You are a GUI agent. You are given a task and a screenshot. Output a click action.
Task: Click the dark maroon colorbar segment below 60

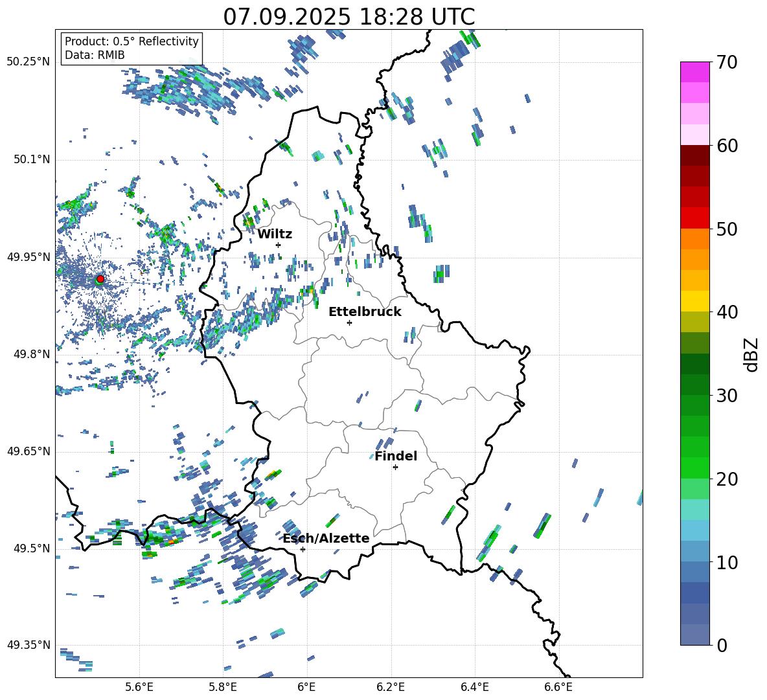tap(695, 155)
